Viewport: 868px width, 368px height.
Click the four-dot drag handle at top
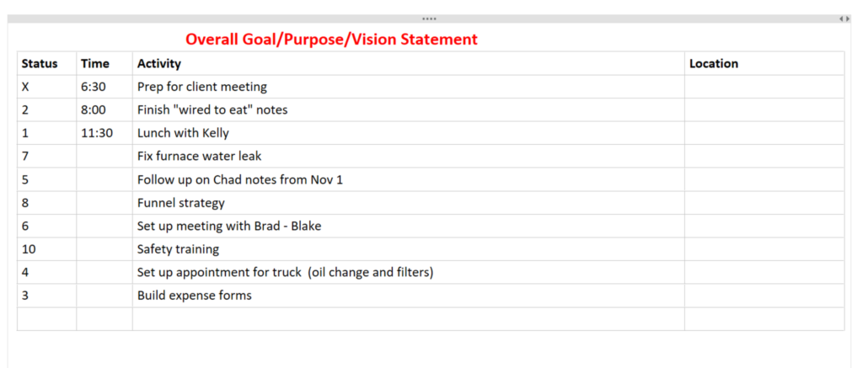[429, 19]
